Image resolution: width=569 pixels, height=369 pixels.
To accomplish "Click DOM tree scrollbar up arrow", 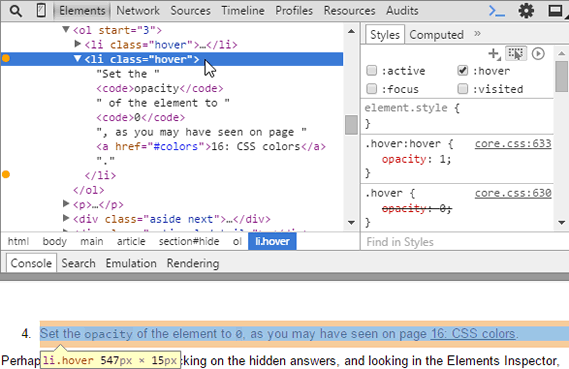I will tap(351, 31).
